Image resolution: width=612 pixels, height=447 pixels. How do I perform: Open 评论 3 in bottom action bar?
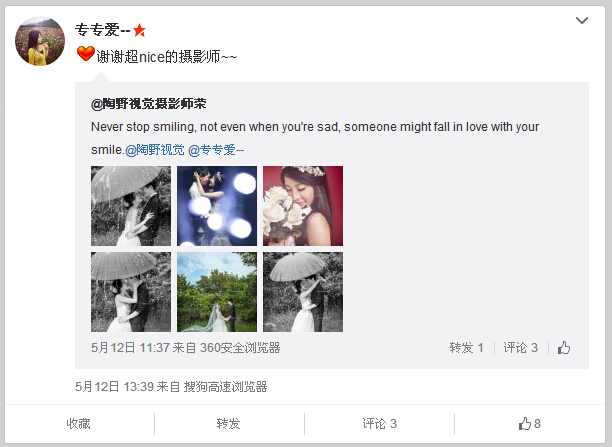pyautogui.click(x=379, y=424)
